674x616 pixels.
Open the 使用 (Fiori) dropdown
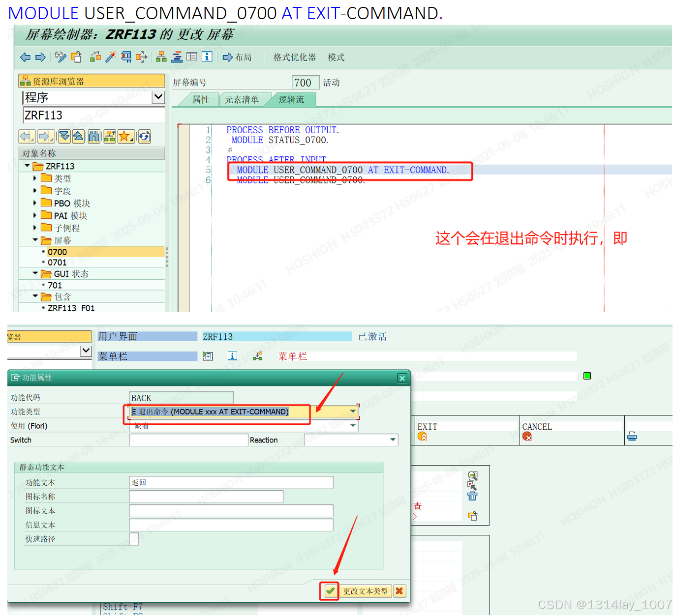[352, 425]
